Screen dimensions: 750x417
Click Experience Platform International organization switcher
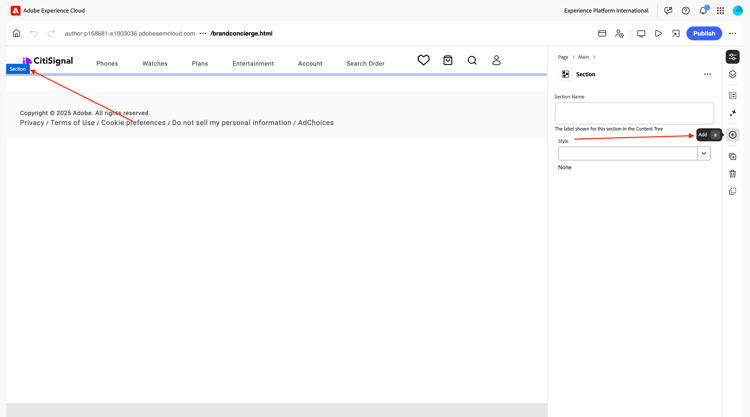[x=606, y=11]
